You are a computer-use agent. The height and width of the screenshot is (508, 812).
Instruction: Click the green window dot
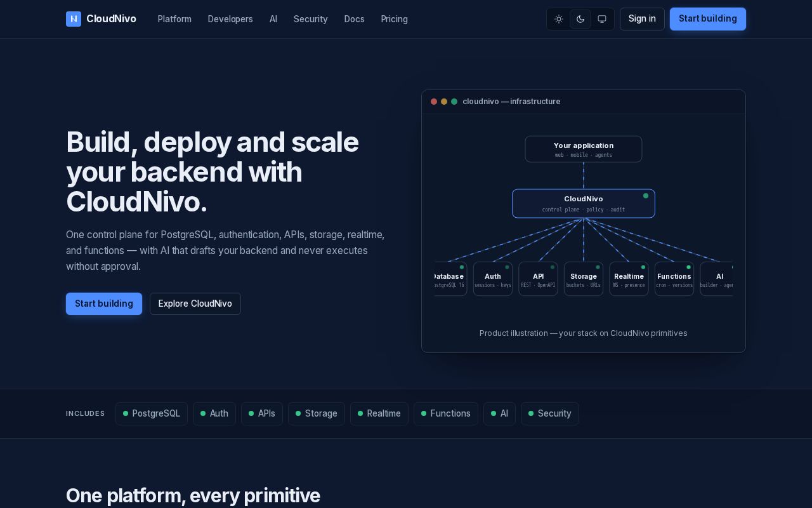click(x=454, y=102)
